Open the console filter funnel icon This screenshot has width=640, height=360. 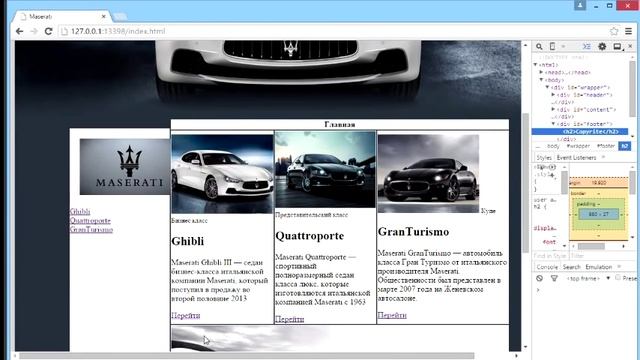point(554,278)
